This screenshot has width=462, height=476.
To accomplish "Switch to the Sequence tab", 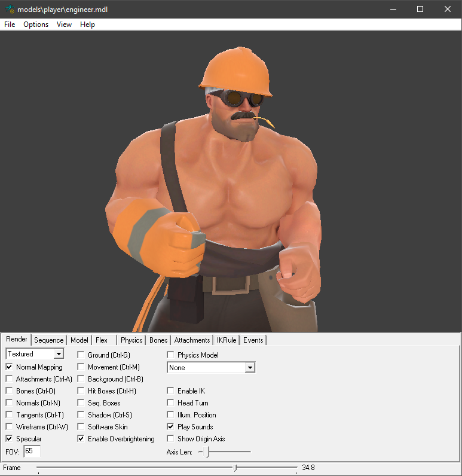I will coord(49,340).
